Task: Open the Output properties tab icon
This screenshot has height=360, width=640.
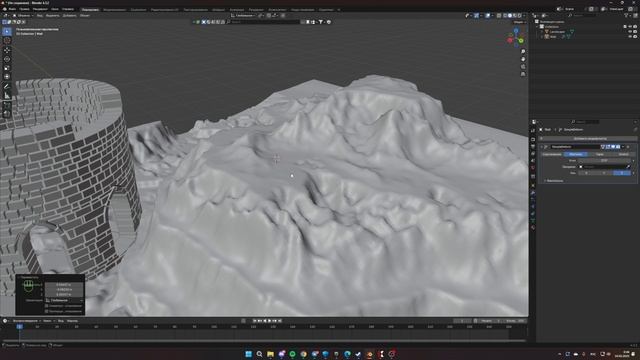Action: click(x=533, y=146)
